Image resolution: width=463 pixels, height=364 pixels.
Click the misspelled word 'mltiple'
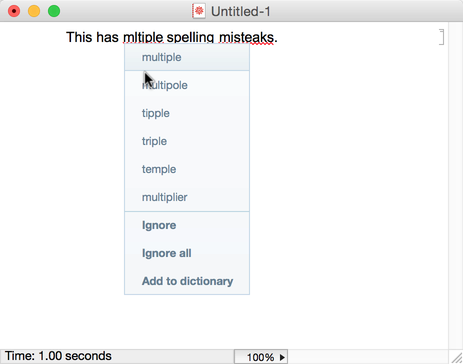(143, 37)
